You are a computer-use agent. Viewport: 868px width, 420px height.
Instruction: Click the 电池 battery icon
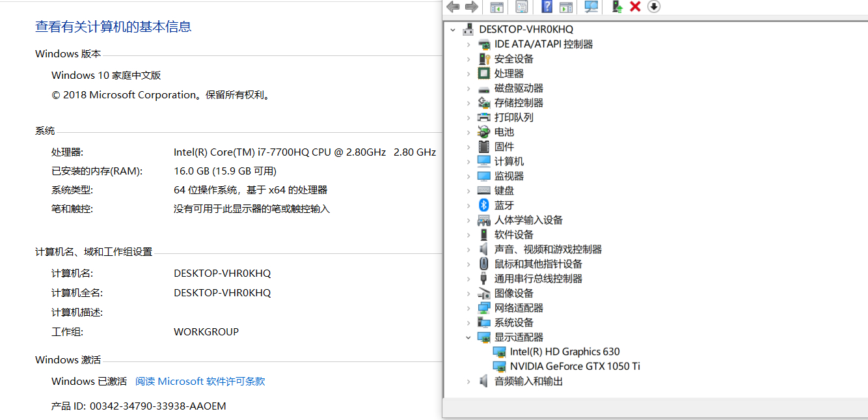click(483, 132)
